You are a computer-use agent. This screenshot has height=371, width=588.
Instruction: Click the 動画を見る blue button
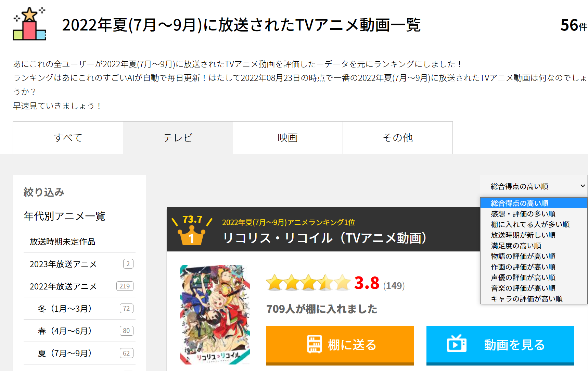[x=500, y=345]
